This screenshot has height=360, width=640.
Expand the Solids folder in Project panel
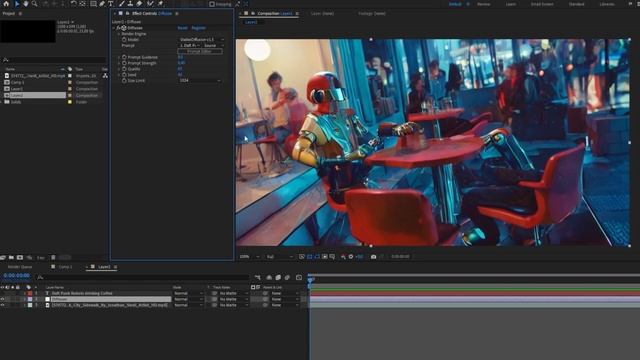[2, 102]
